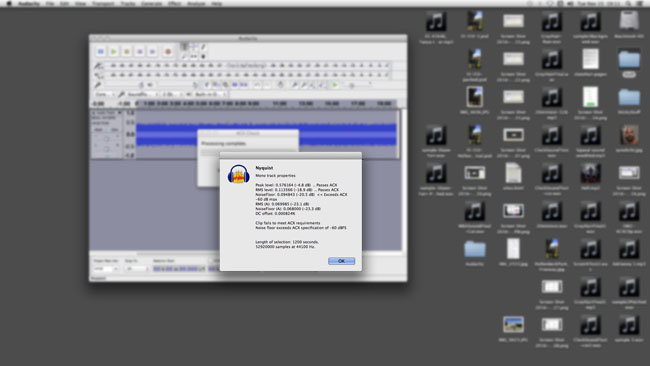Select the Selection tool (I-beam)
650x366 pixels.
pos(184,47)
